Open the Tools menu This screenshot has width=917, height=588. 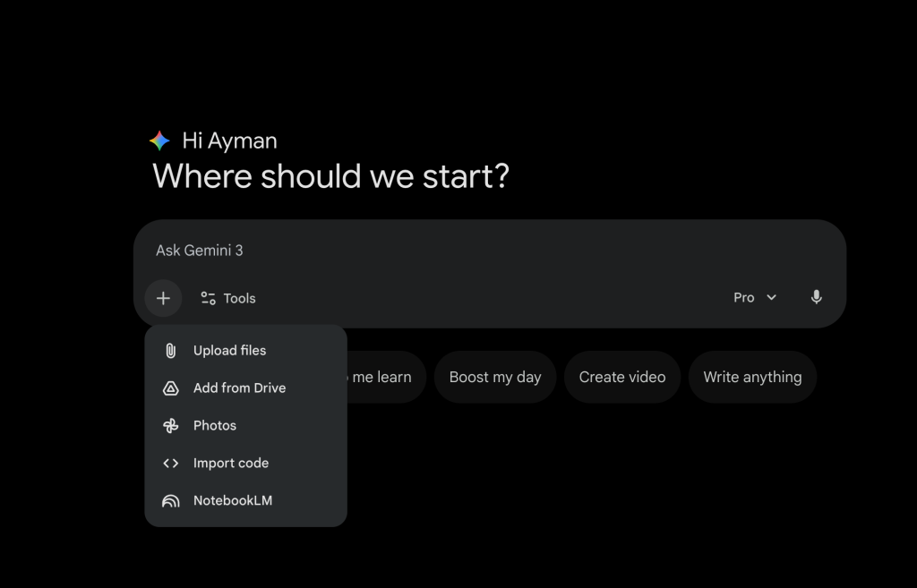[227, 297]
